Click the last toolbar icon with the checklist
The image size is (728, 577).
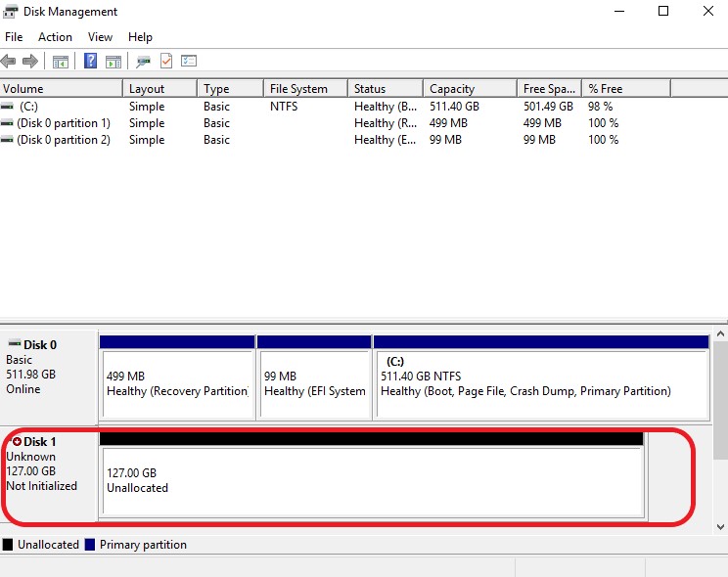pyautogui.click(x=189, y=62)
